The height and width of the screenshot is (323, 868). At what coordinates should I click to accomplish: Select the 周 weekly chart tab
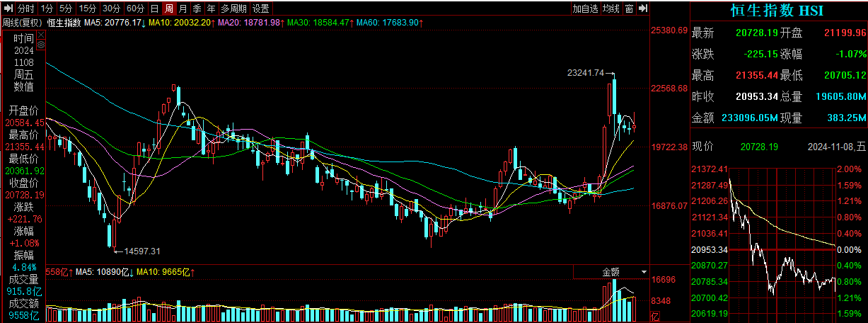click(x=168, y=8)
